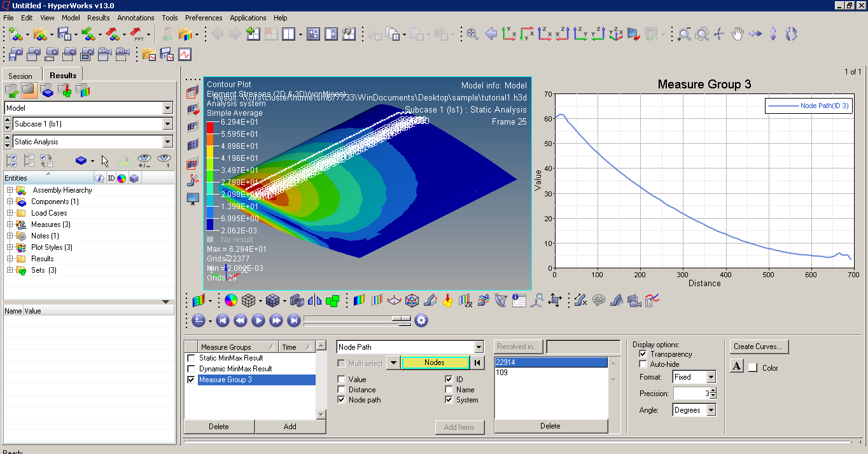Click the circle zoom magnifier icon
The image size is (868, 454).
tap(702, 34)
